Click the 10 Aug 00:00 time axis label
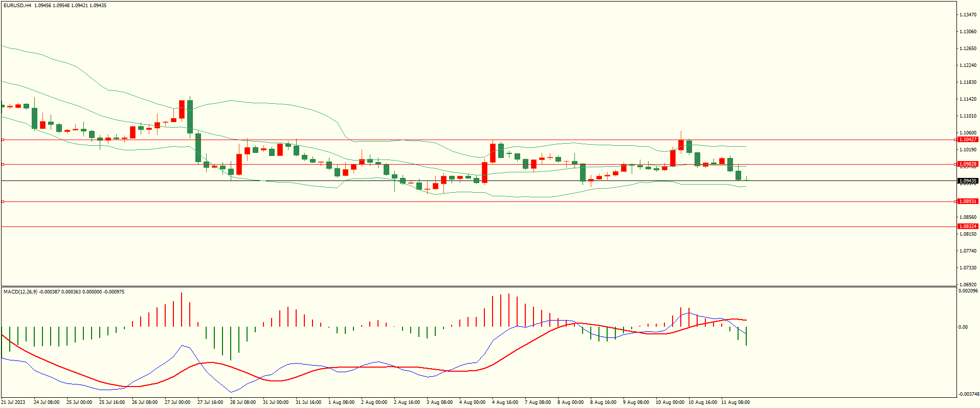 click(x=670, y=402)
